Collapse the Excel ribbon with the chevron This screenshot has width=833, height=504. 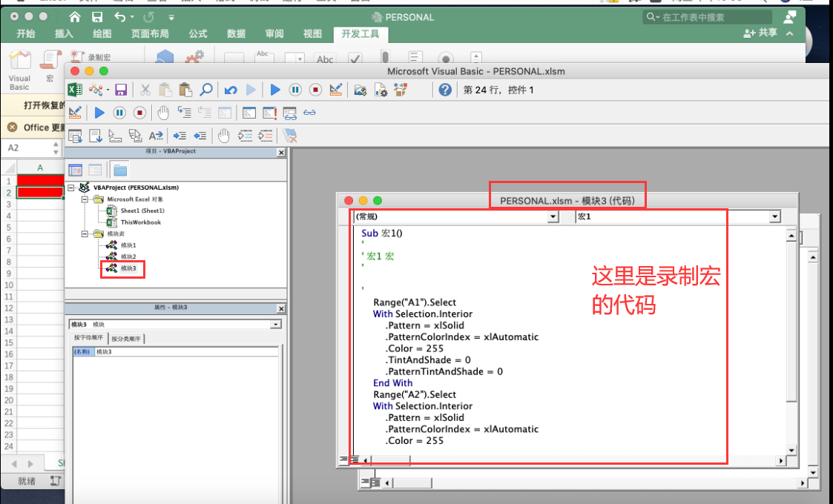[790, 33]
